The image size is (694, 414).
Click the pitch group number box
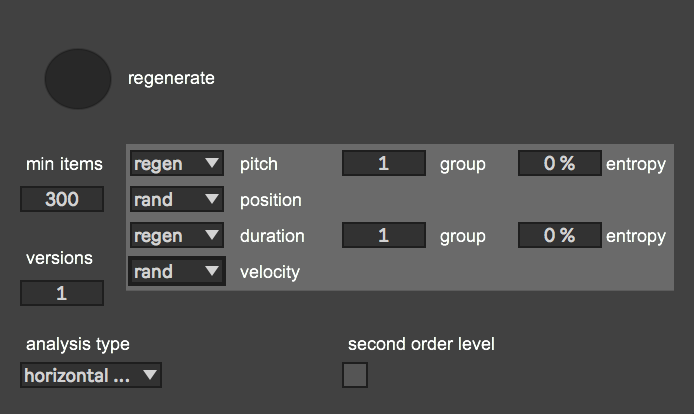tap(384, 163)
